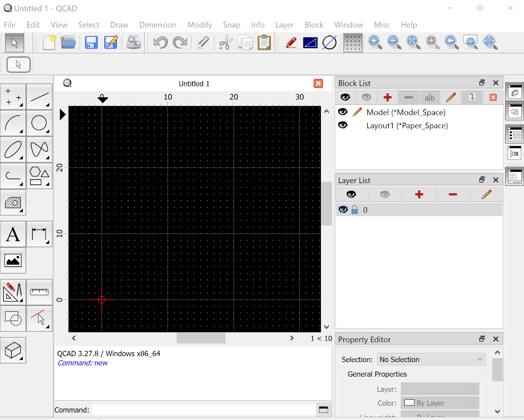Open the Modify menu

[200, 25]
